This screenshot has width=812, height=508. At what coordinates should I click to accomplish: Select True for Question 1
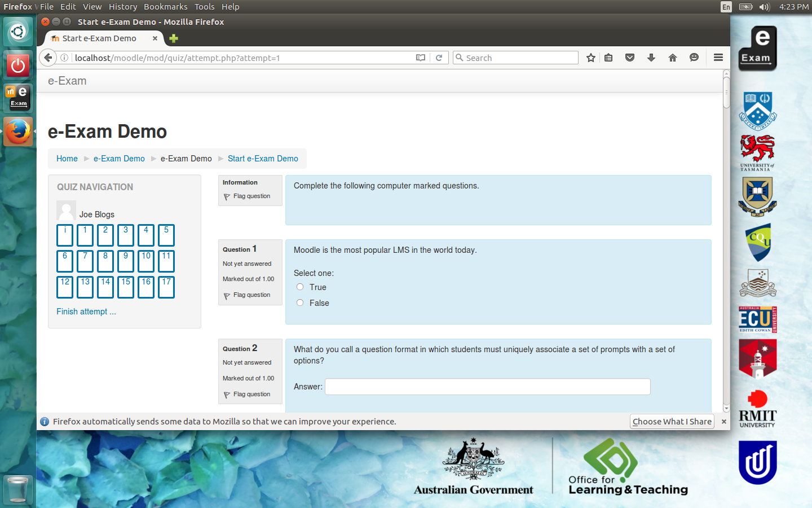300,287
